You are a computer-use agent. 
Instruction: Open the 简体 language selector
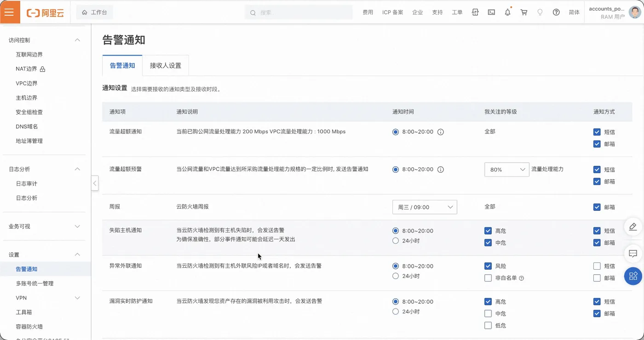(574, 12)
